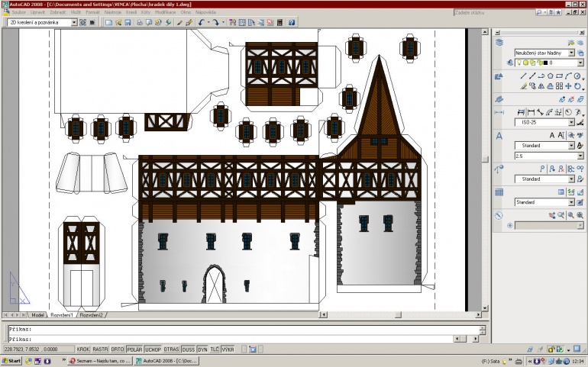Select the Arc tool in dashboard

pos(568,76)
